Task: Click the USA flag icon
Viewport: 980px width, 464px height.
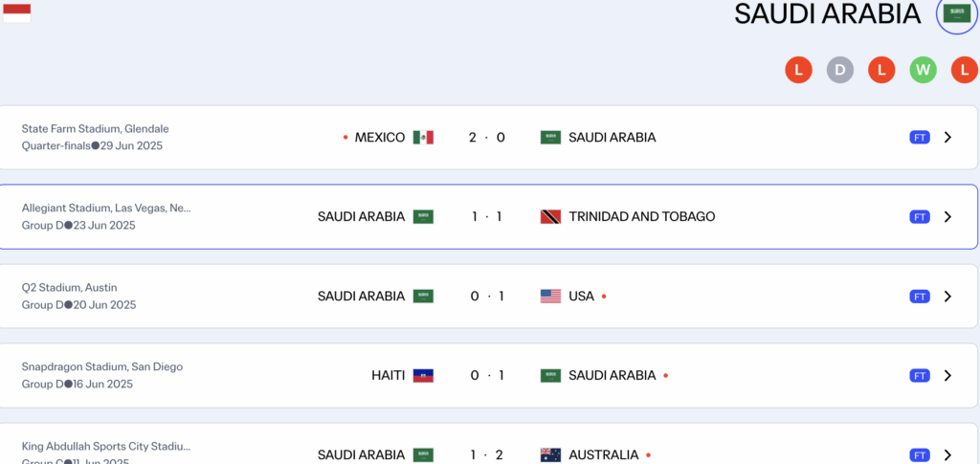Action: [550, 297]
